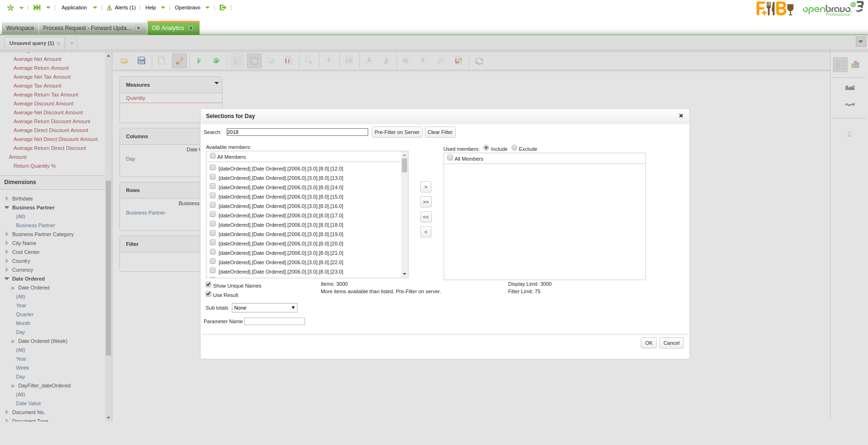Select the Exclude radio button

[x=514, y=148]
